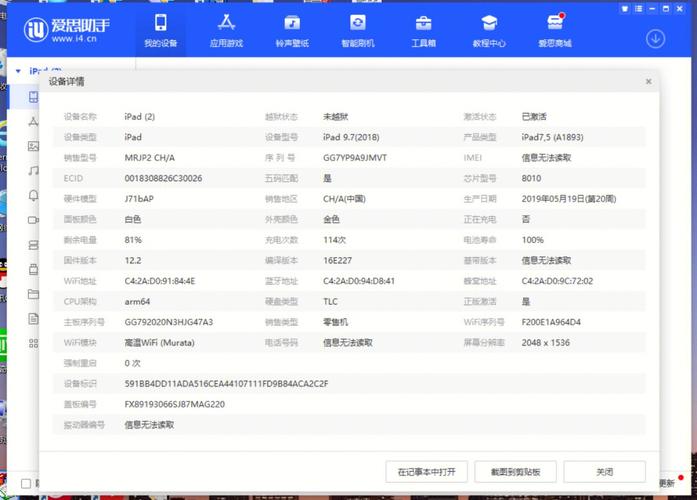Click sales region CH/A(中国)
This screenshot has height=500, width=697.
point(344,199)
